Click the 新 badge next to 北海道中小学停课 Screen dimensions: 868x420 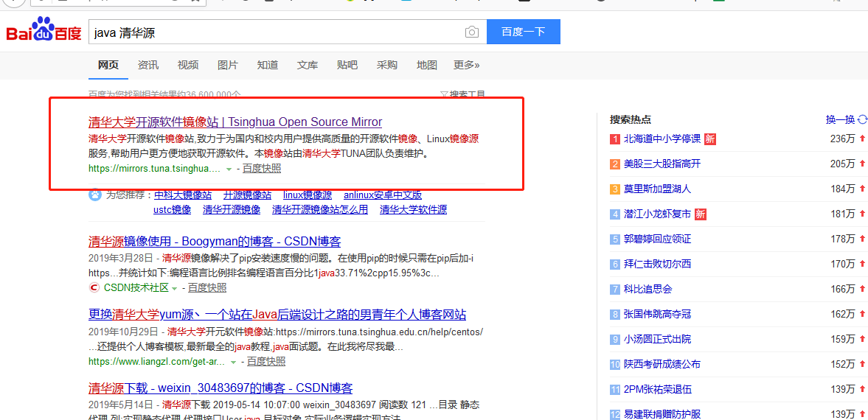[x=709, y=139]
